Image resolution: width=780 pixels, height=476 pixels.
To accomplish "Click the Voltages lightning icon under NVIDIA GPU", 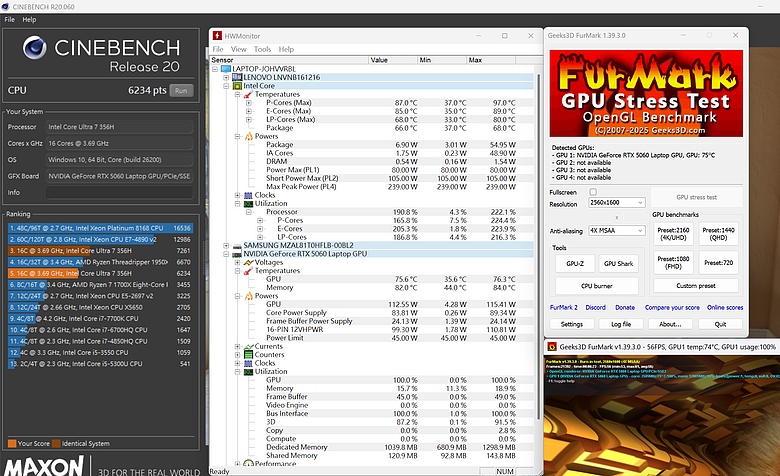I will coord(248,262).
